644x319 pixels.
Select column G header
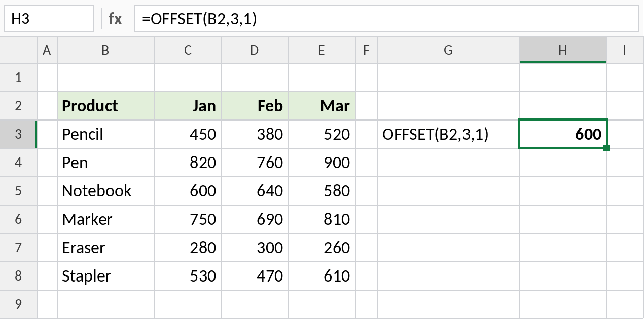click(449, 50)
